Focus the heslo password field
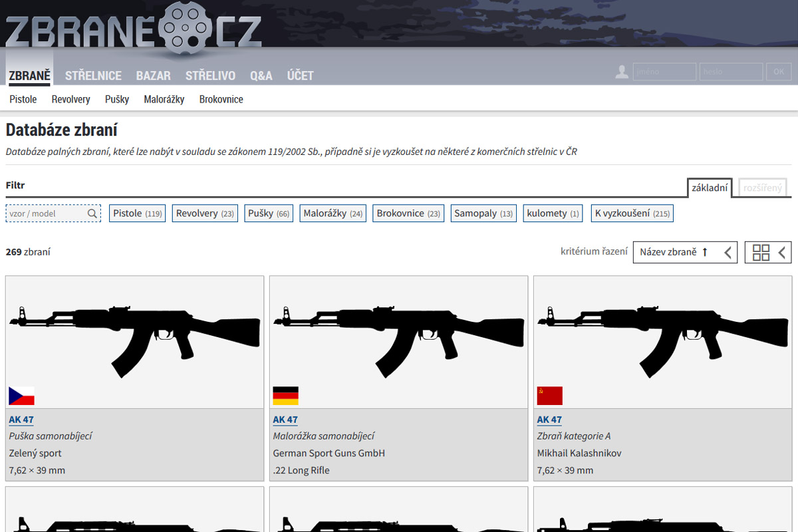798x532 pixels. pos(731,72)
